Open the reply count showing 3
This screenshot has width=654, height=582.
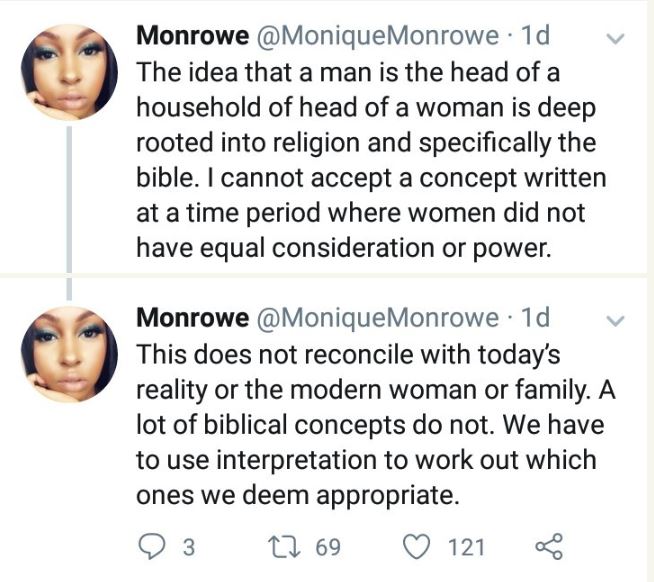[x=186, y=547]
